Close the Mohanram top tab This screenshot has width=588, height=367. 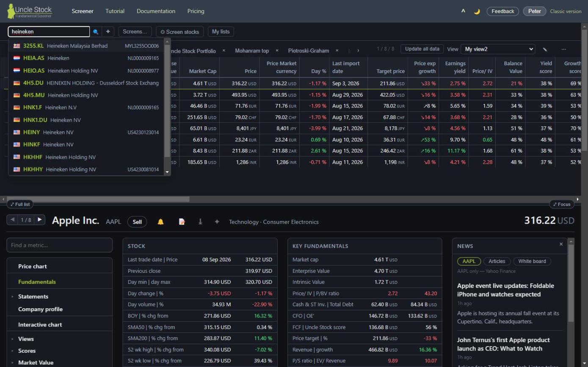(x=277, y=51)
